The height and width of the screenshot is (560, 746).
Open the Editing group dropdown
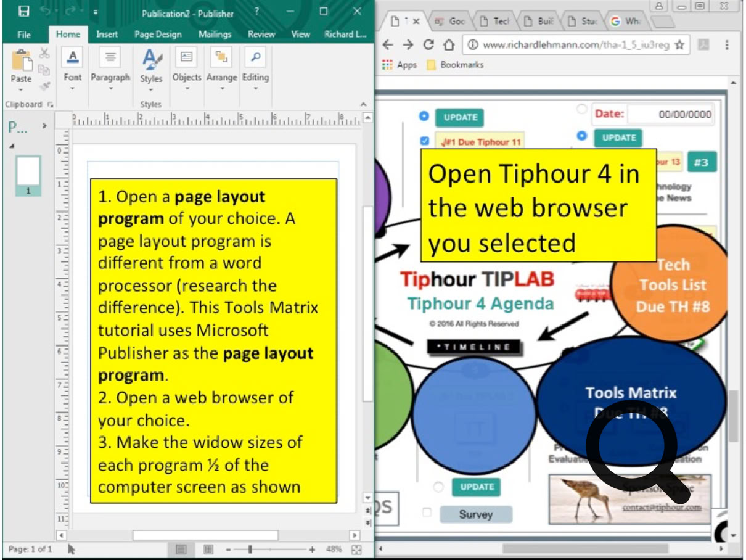(255, 69)
